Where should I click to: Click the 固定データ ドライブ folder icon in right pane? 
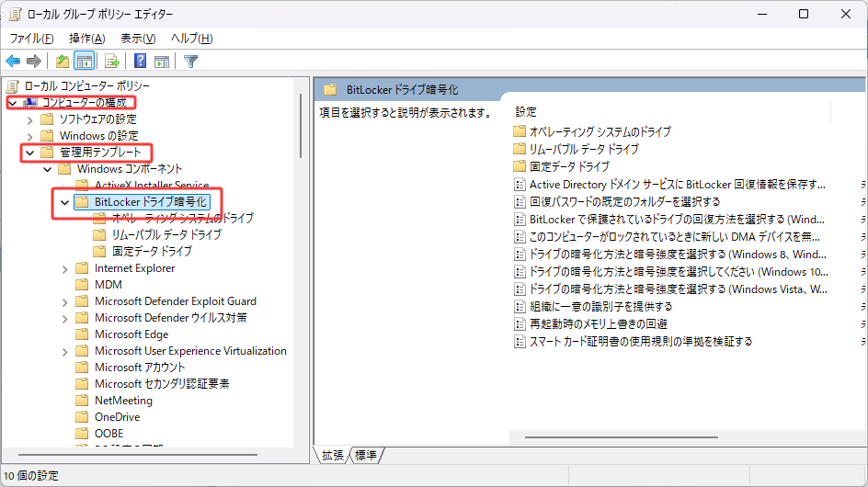(520, 166)
